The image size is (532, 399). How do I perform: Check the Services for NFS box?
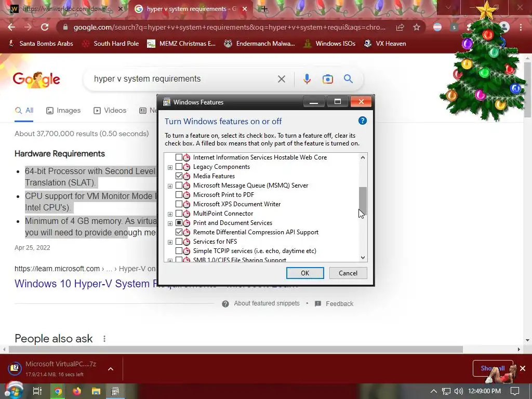pos(179,242)
